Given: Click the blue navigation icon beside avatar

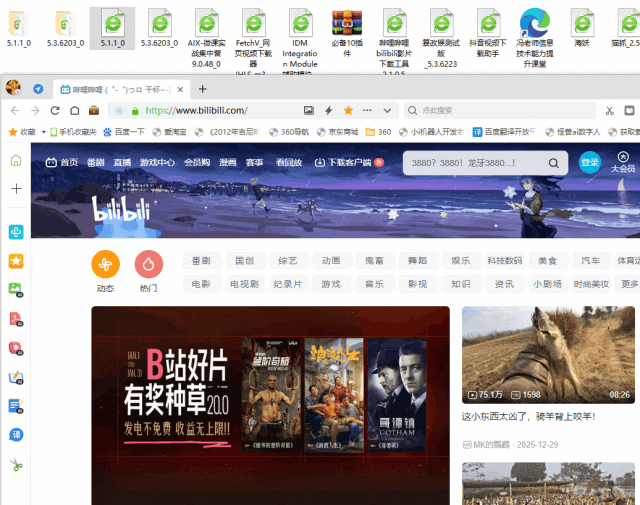Looking at the screenshot, I should [x=38, y=89].
